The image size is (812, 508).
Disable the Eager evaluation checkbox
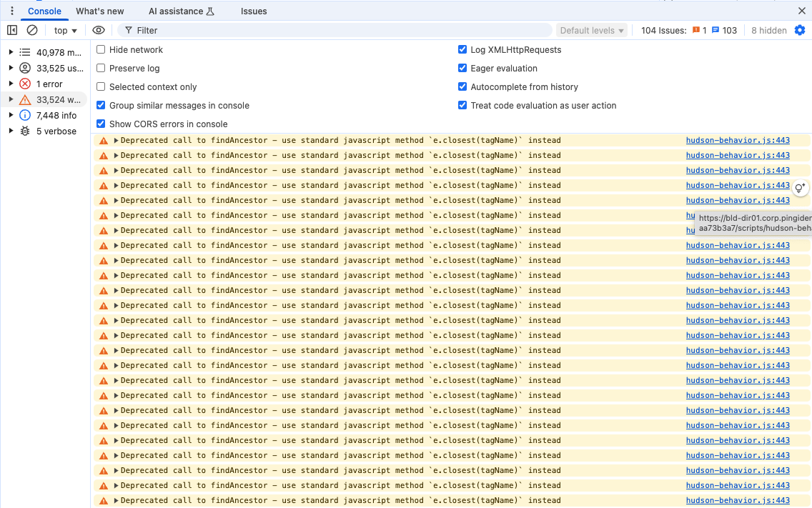pos(462,68)
